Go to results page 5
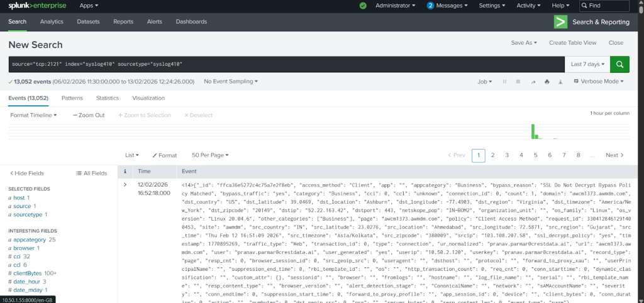644x303 pixels. pos(536,155)
